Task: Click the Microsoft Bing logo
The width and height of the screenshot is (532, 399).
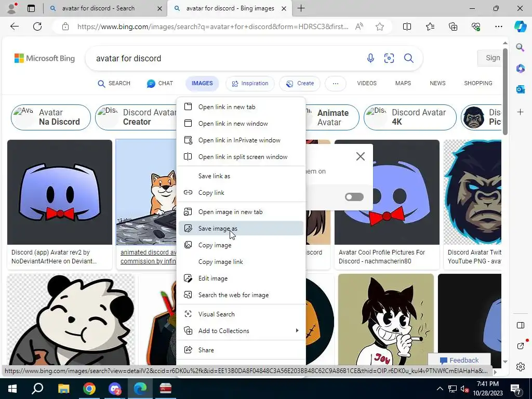Action: tap(45, 58)
